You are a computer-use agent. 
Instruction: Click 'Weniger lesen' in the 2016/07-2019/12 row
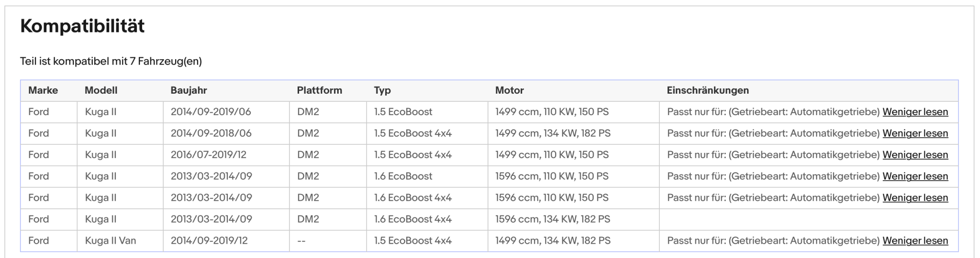click(x=915, y=155)
